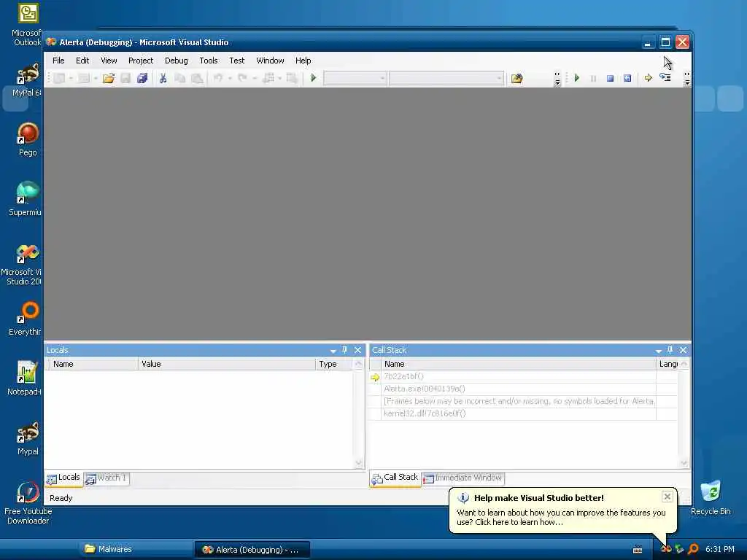
Task: Click Alerta (Debugging) taskbar button
Action: click(252, 550)
